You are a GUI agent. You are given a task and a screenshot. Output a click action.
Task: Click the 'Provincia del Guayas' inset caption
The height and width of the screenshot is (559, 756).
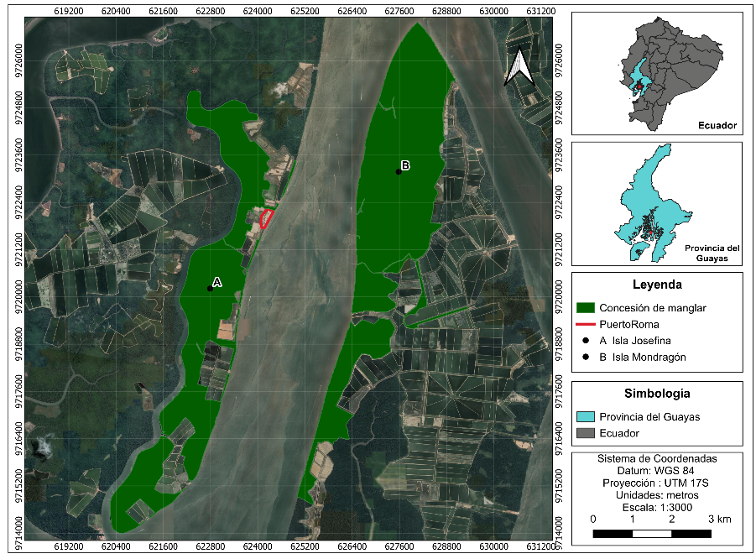712,253
